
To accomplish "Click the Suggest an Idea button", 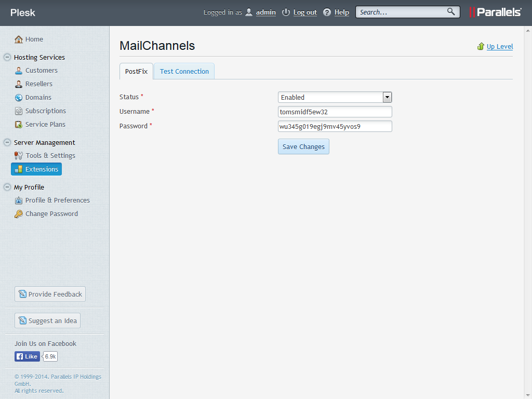I will [x=47, y=321].
